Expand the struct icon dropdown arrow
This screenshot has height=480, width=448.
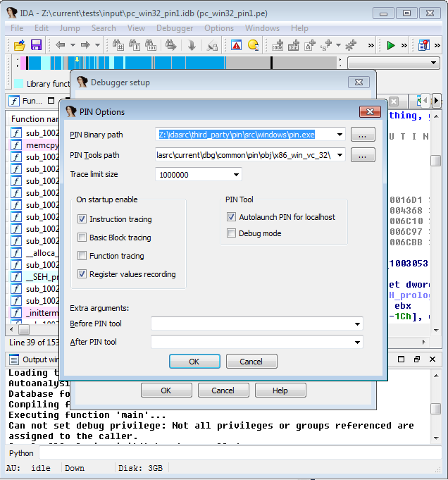[x=338, y=45]
